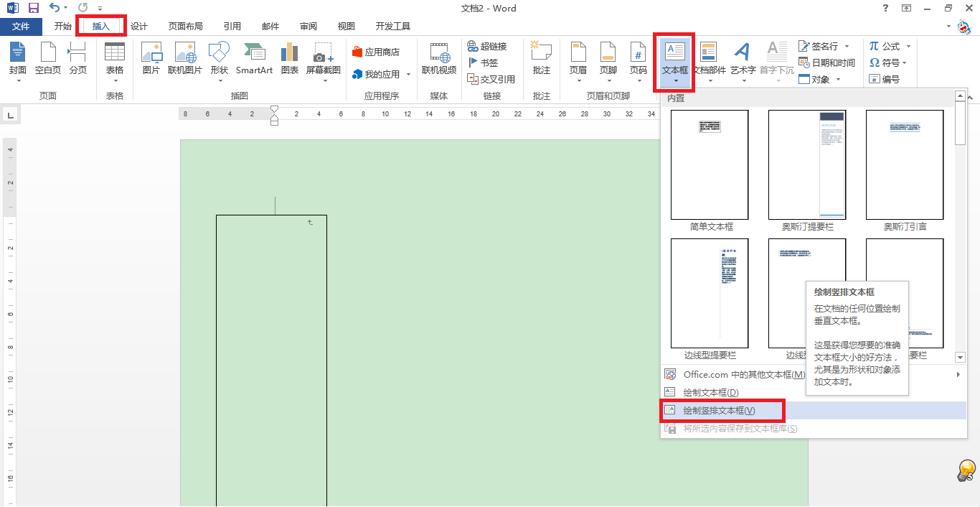
Task: Open the symbol (符号) menu
Action: point(888,62)
